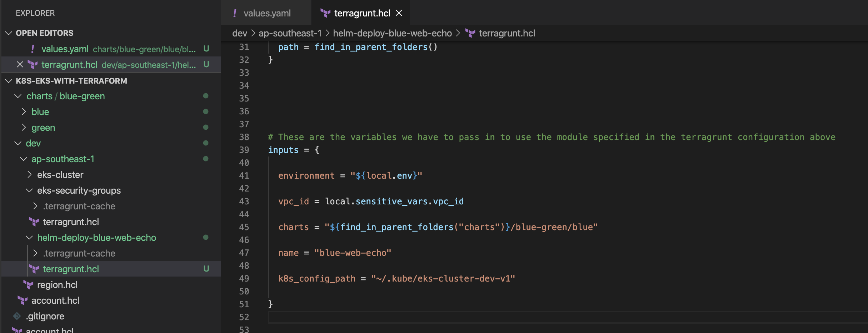Collapse the ap-southeast-1 folder
868x333 pixels.
[x=24, y=159]
